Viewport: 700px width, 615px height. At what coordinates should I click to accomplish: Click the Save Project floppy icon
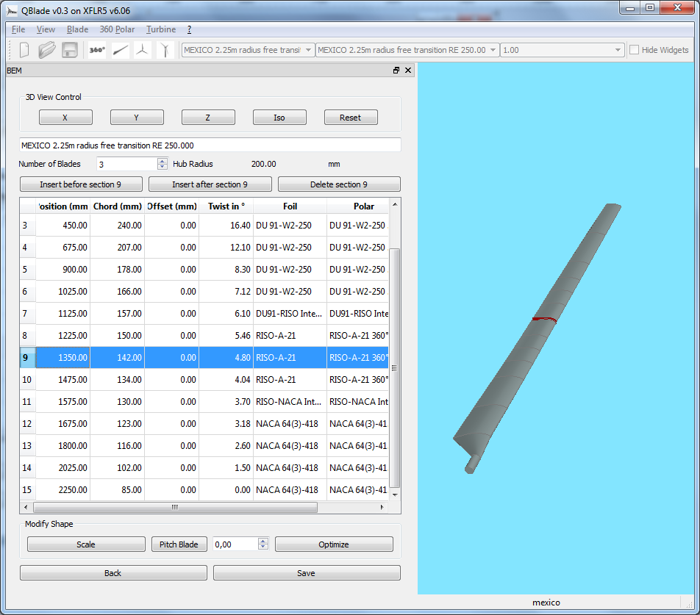click(x=70, y=50)
